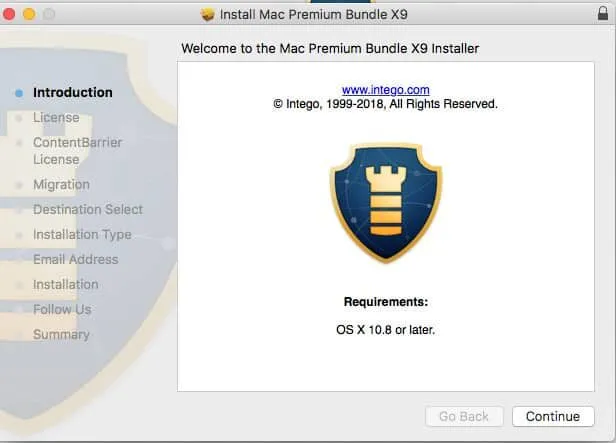Image resolution: width=616 pixels, height=443 pixels.
Task: Click the lock icon in title bar
Action: [603, 14]
